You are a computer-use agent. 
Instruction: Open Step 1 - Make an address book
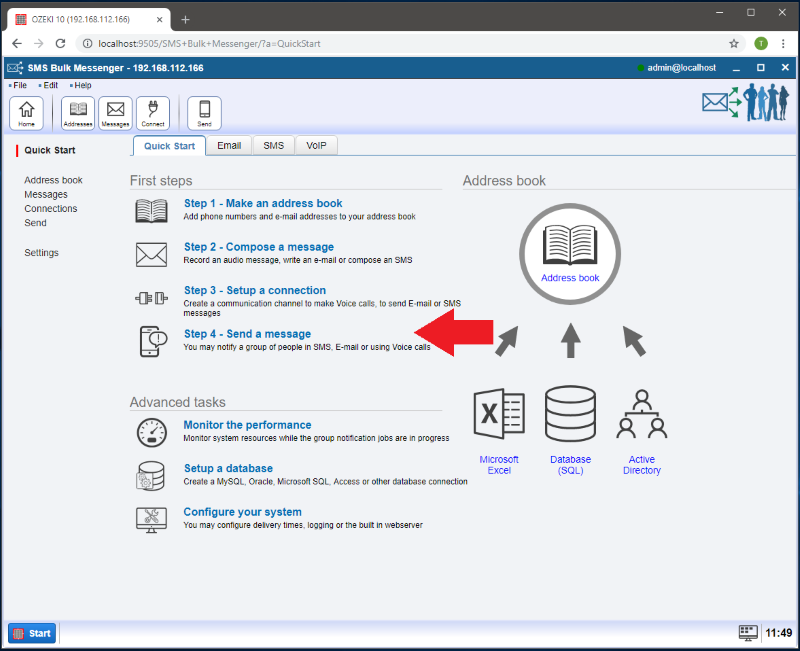(x=262, y=204)
